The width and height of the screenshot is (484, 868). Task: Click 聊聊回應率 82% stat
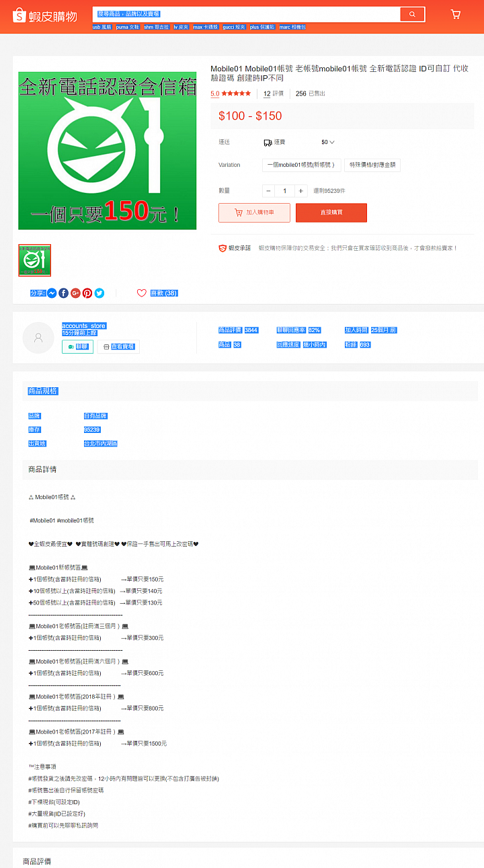[298, 330]
